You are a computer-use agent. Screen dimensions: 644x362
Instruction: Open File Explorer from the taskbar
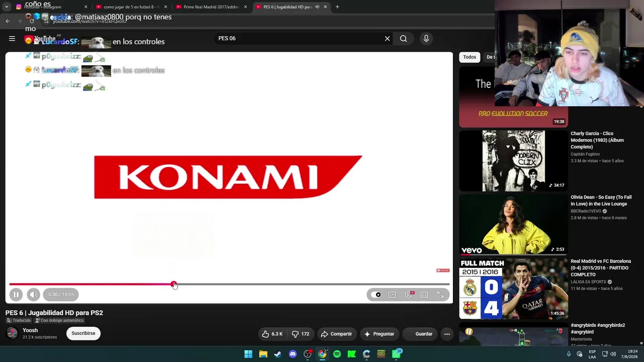coord(263,354)
